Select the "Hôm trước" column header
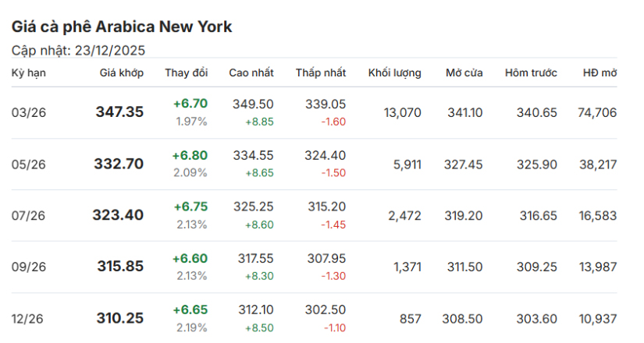The width and height of the screenshot is (644, 343). [531, 73]
